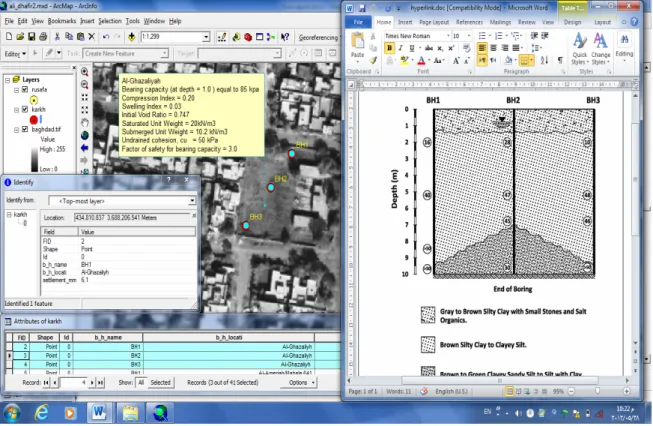Open the Selection menu in ArcMap
The image size is (653, 426).
tap(110, 21)
